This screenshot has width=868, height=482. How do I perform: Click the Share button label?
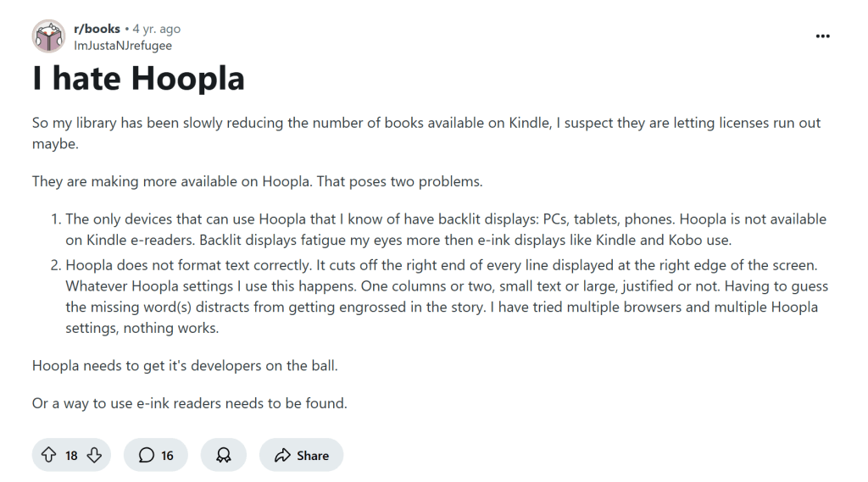(x=313, y=456)
